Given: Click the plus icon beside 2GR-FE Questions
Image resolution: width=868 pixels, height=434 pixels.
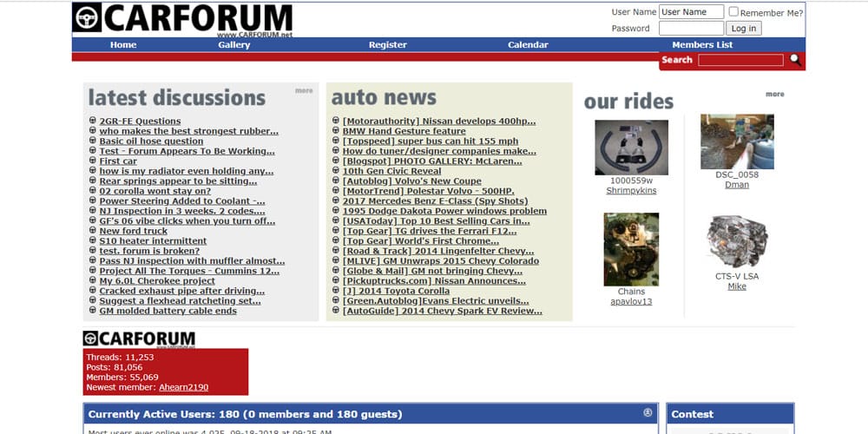Looking at the screenshot, I should pos(93,120).
